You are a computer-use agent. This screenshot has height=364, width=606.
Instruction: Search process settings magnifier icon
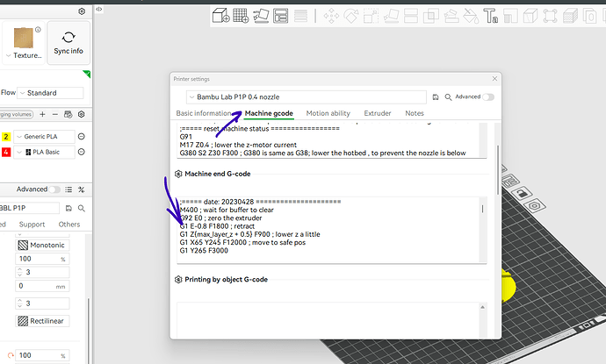(82, 208)
